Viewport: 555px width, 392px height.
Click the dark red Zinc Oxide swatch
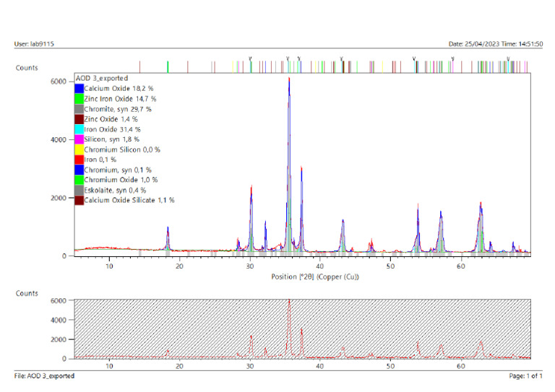tap(79, 118)
